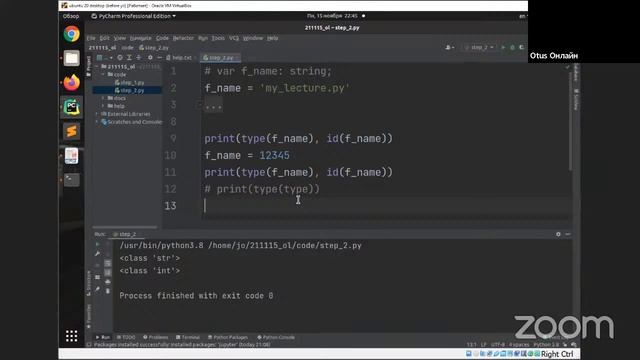Expand the folded code block on line 3
The image size is (640, 360).
213,105
